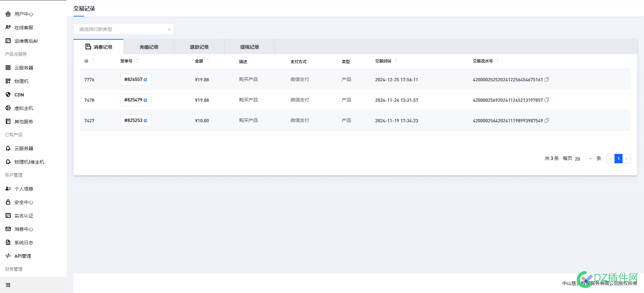Image resolution: width=644 pixels, height=293 pixels.
Task: Sort table by ID column arrows
Action: pos(93,61)
